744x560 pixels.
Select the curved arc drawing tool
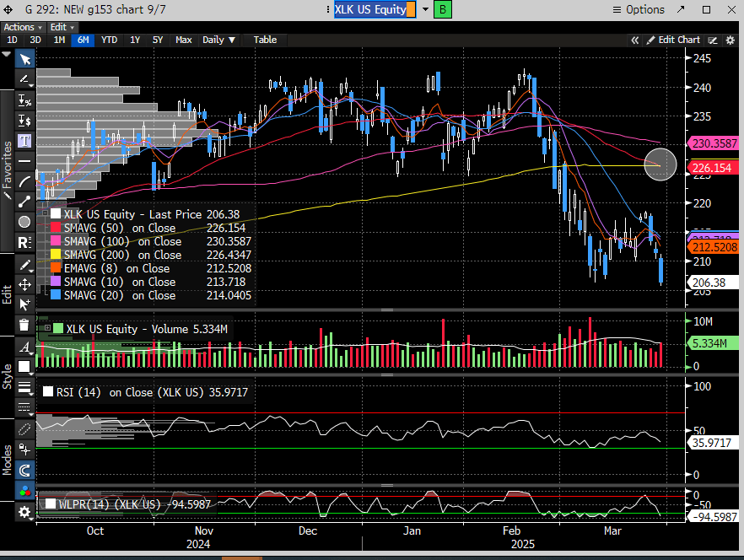tap(24, 181)
